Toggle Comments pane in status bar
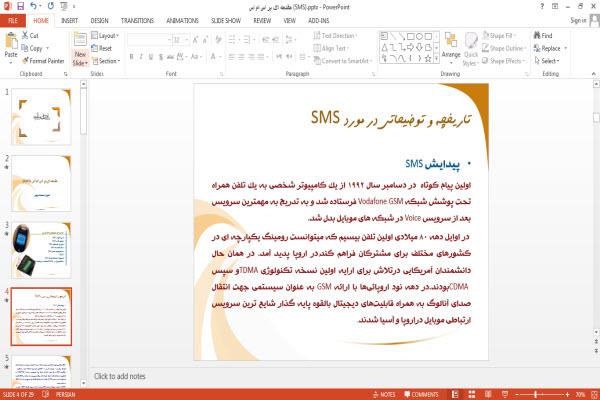600x400 pixels. pyautogui.click(x=421, y=394)
